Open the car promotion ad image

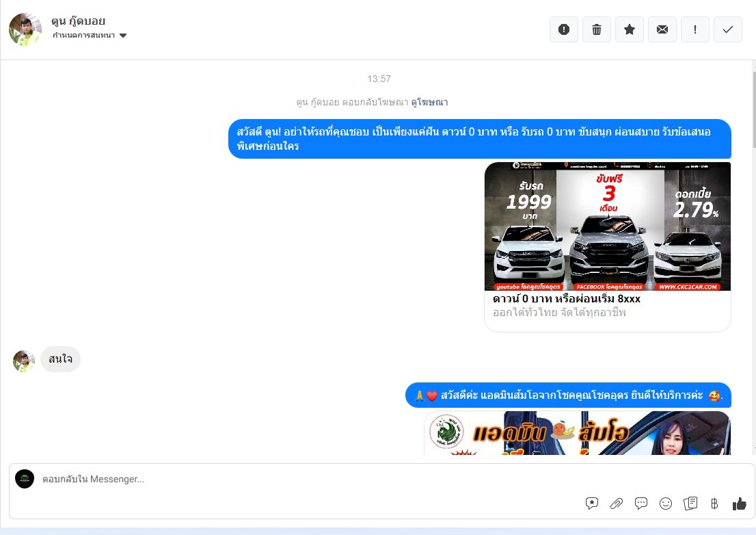pyautogui.click(x=607, y=226)
